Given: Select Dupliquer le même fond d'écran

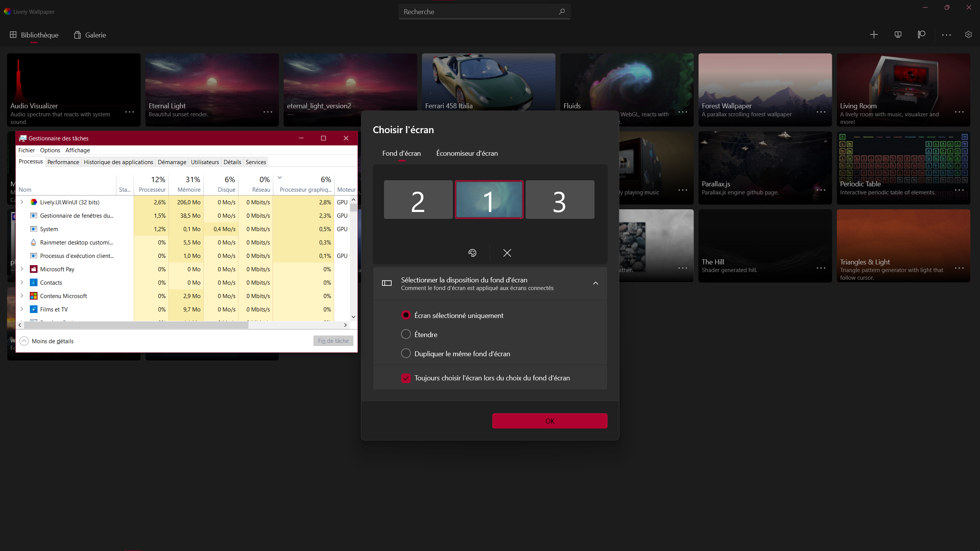Looking at the screenshot, I should [x=406, y=353].
